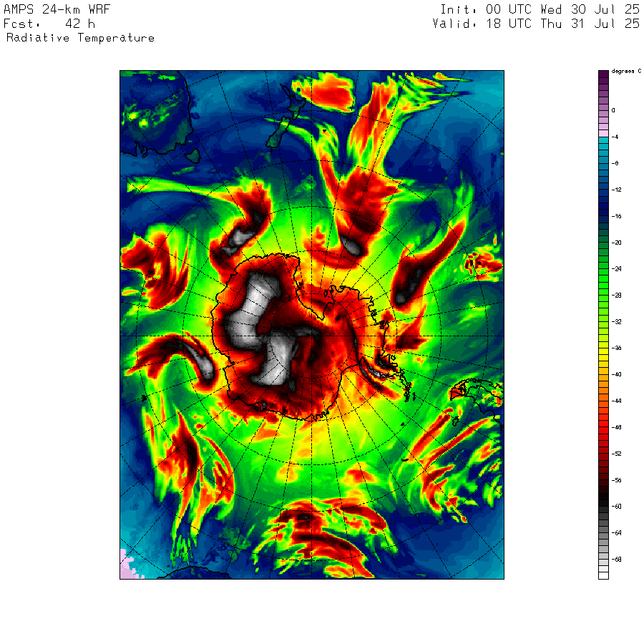Screen dimensions: 644x644
Task: Select the -48 label on the color scale
Action: pyautogui.click(x=617, y=427)
